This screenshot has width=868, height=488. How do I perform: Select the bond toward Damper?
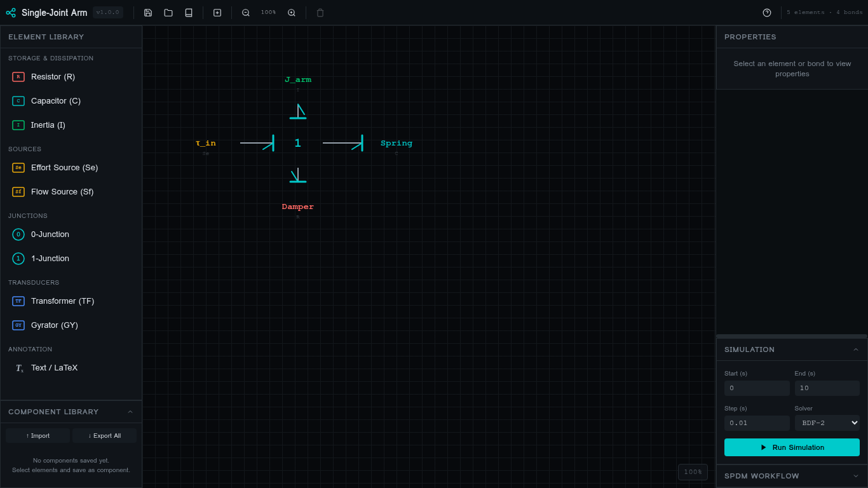(298, 175)
